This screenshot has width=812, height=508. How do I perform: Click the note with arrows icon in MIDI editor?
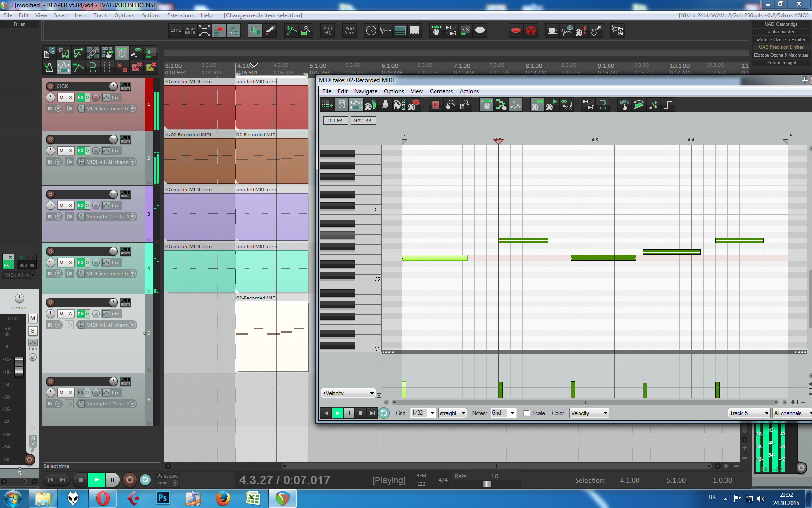[x=653, y=105]
